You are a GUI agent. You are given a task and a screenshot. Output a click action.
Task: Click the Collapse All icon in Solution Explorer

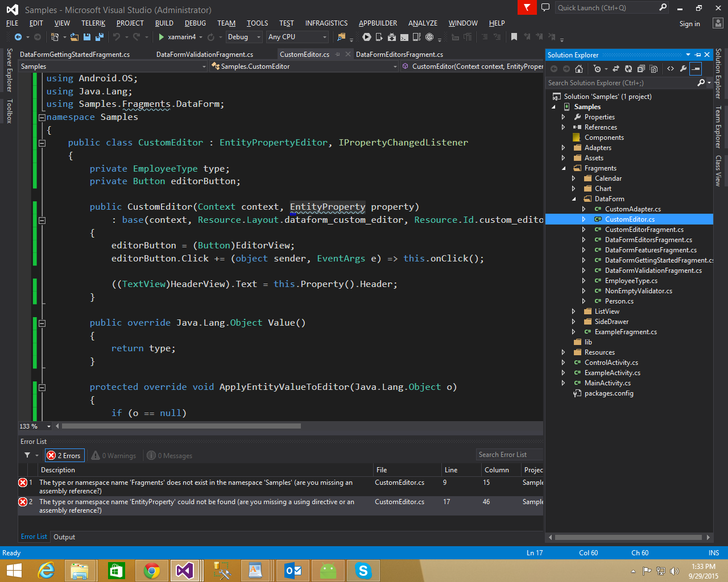641,69
